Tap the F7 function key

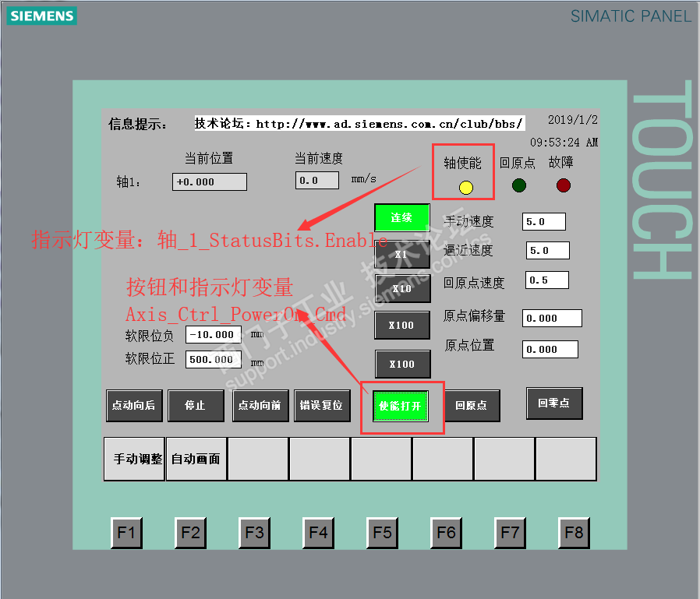point(510,533)
